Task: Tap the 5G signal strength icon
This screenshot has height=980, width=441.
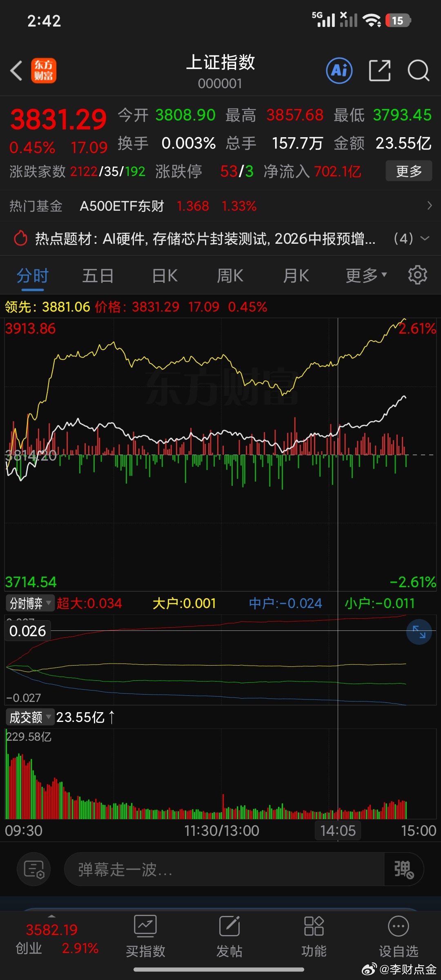Action: (323, 19)
